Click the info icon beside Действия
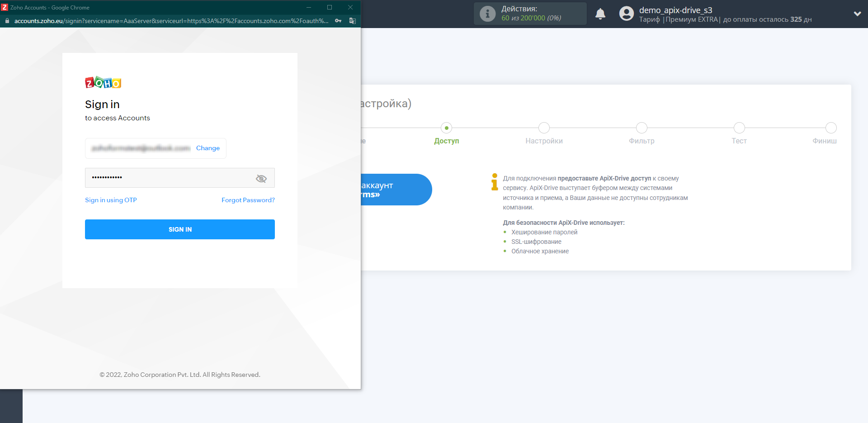 pos(487,14)
